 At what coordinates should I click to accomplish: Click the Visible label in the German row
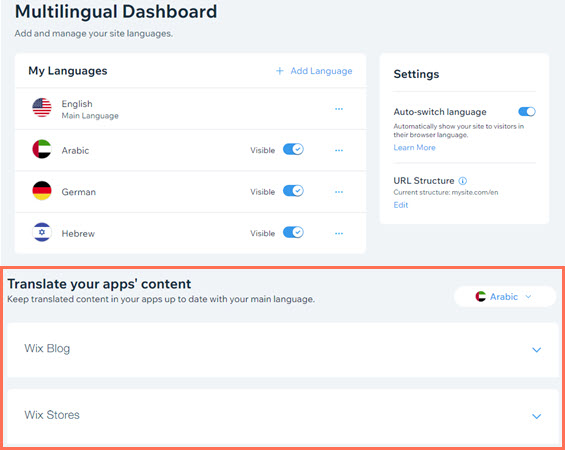click(263, 192)
